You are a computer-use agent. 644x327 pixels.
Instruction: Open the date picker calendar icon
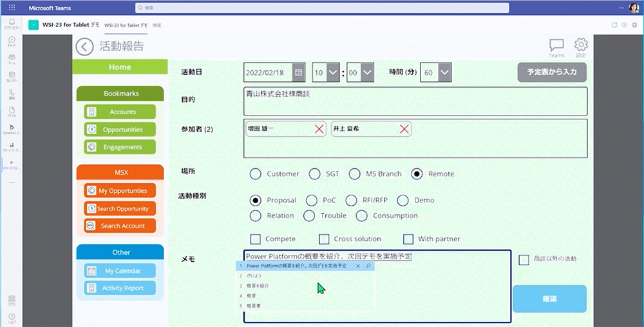(299, 72)
